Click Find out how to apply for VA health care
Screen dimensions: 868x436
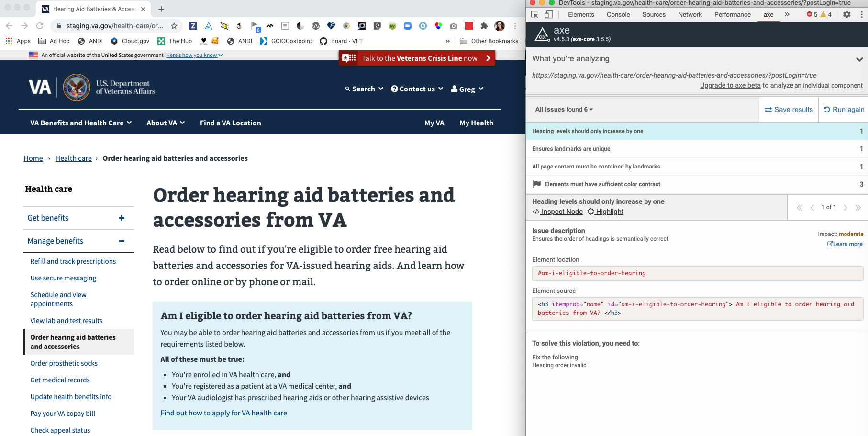(x=224, y=413)
